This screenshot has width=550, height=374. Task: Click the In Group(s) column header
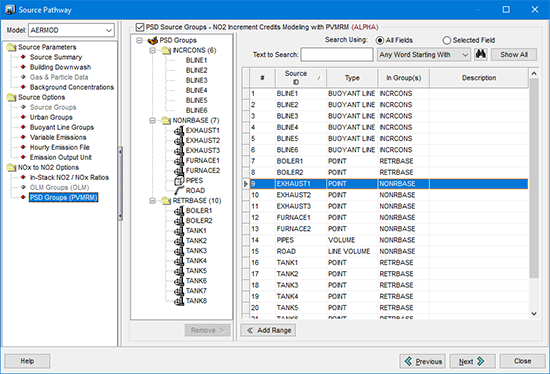[404, 78]
